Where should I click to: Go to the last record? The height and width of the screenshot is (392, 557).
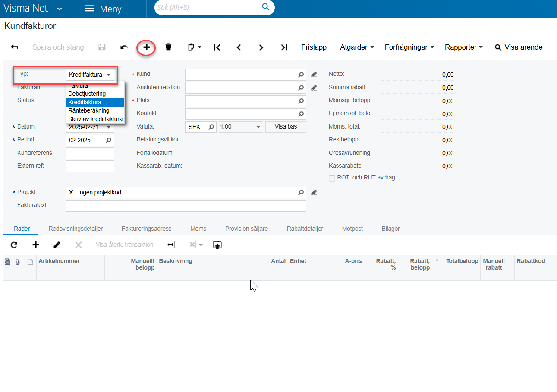283,47
